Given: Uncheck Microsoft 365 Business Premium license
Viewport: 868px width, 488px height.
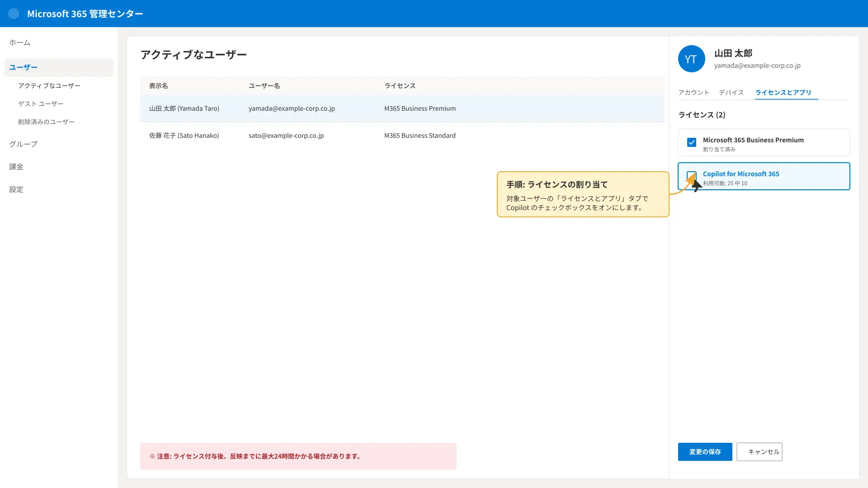Looking at the screenshot, I should click(691, 142).
